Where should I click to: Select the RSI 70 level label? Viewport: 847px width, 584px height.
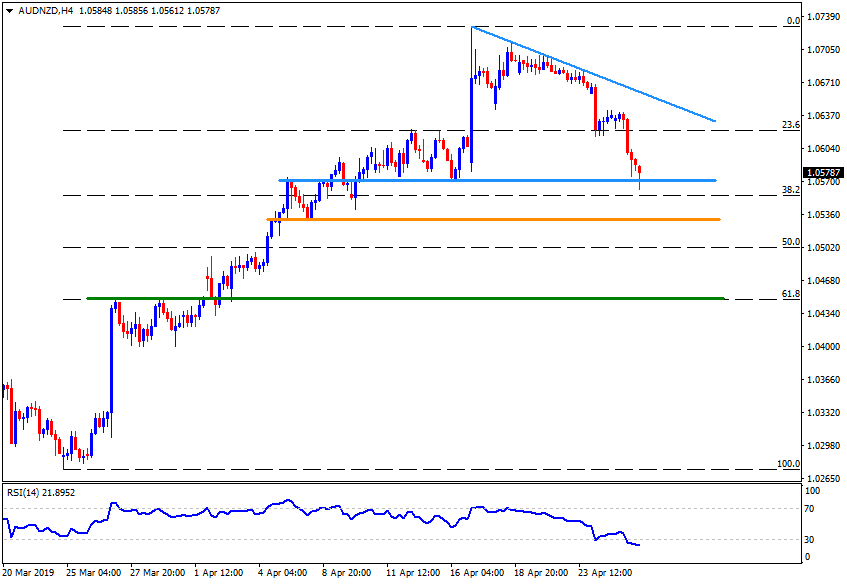pos(809,508)
